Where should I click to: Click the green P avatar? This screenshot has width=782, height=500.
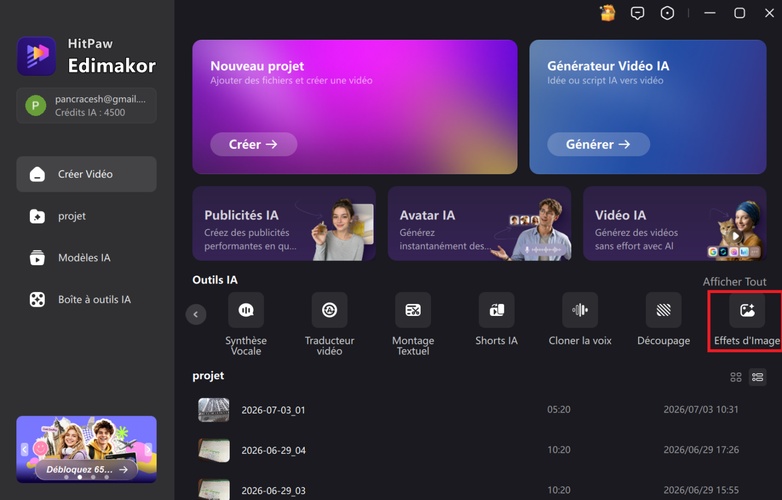[36, 106]
